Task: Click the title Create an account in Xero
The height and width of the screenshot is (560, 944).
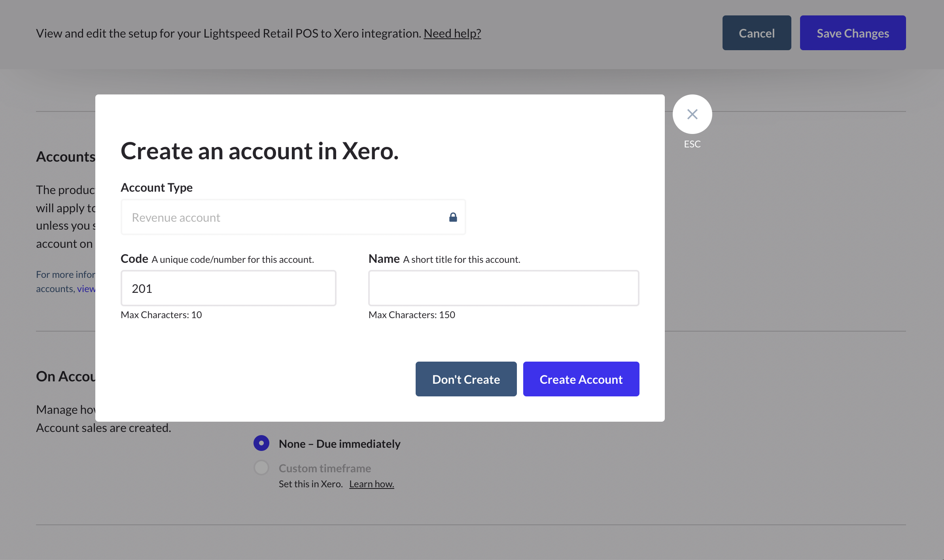Action: pyautogui.click(x=259, y=151)
